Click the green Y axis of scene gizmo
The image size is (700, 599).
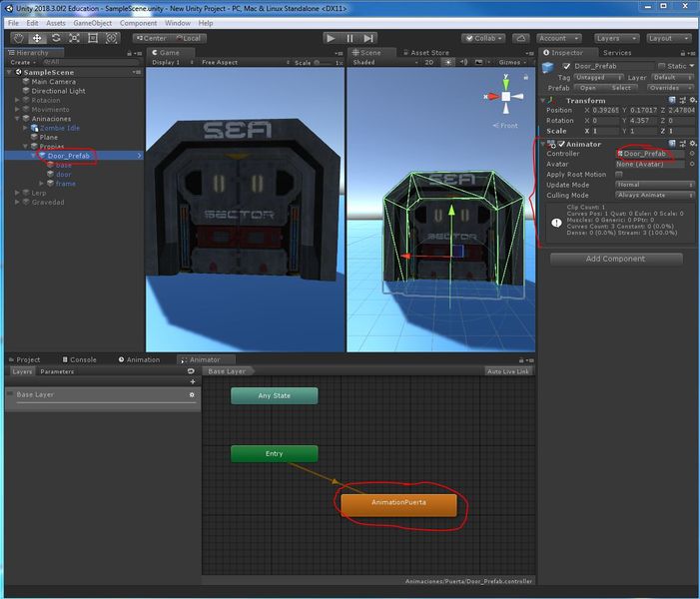[x=506, y=83]
